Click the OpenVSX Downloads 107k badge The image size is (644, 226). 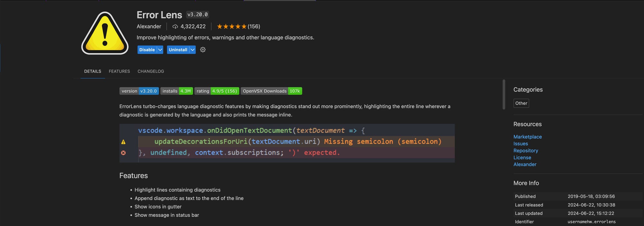coord(271,91)
